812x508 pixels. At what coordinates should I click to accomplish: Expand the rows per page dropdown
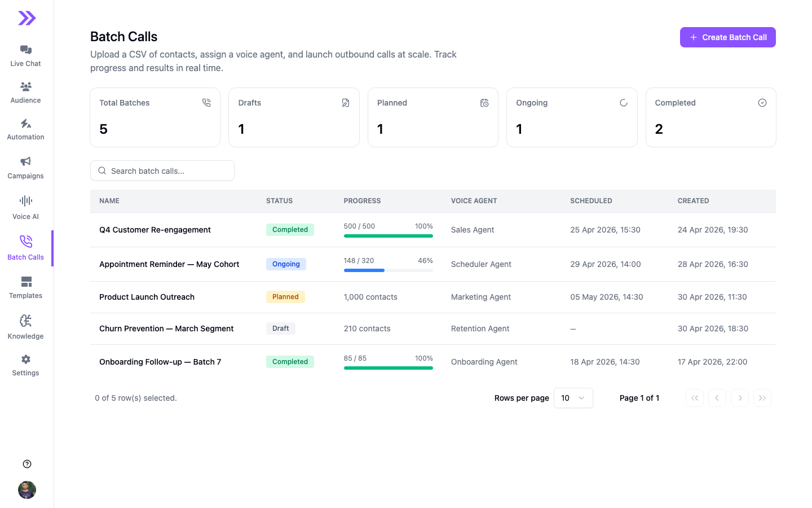pos(573,398)
